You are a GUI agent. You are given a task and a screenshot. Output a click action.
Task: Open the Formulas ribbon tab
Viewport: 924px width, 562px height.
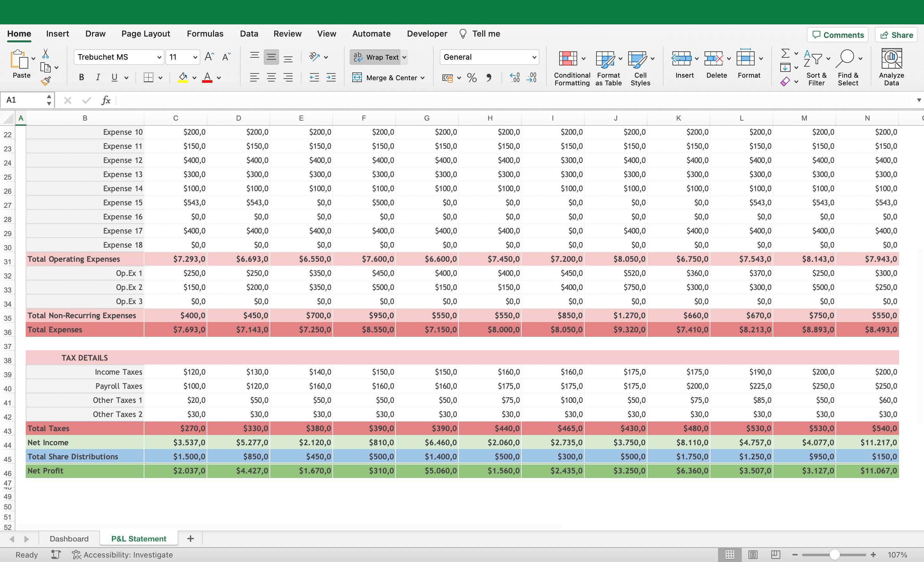[x=205, y=33]
